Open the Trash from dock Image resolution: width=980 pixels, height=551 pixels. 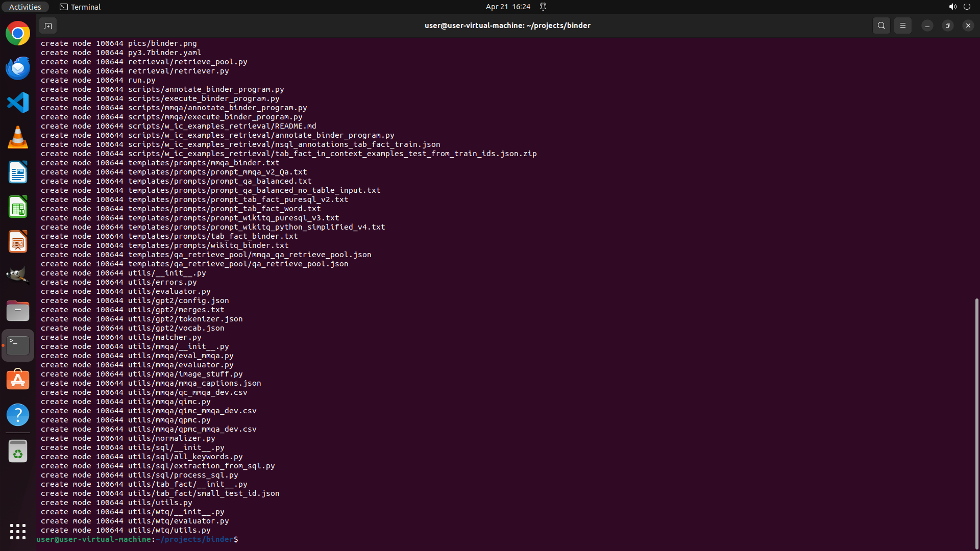pyautogui.click(x=18, y=452)
